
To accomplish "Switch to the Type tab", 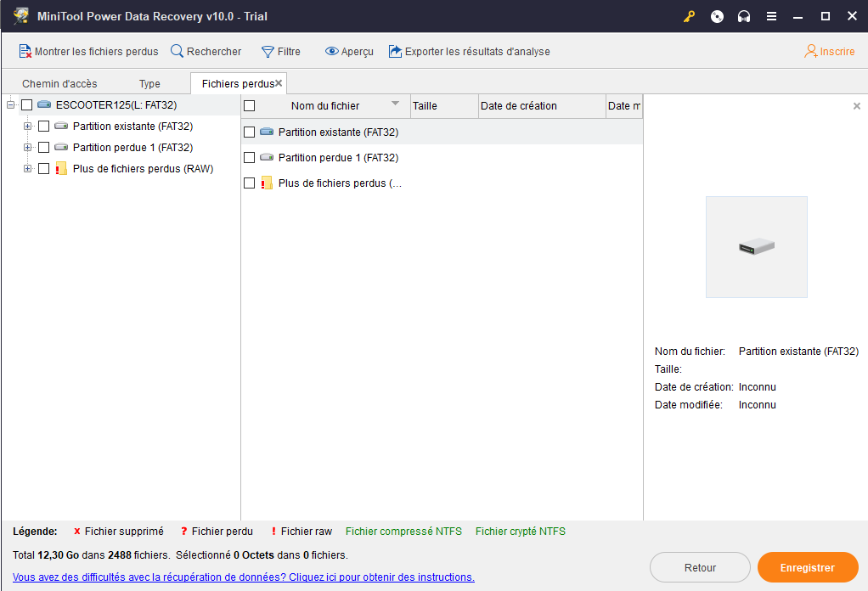I will coord(149,83).
